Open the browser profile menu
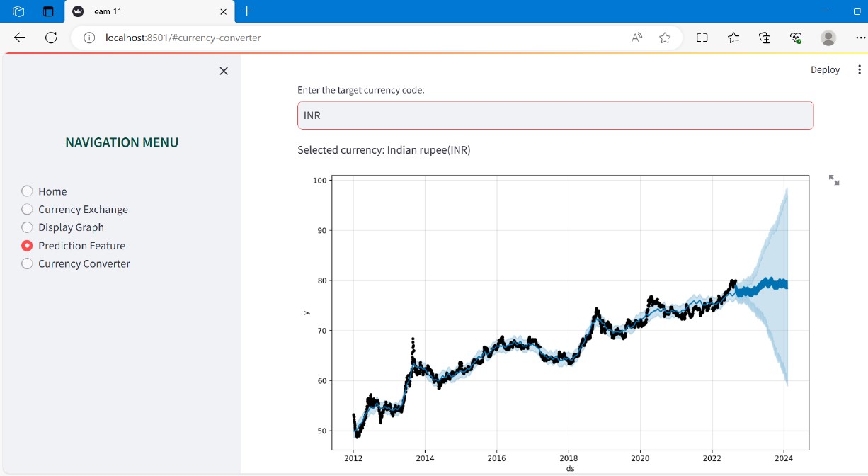 click(828, 38)
